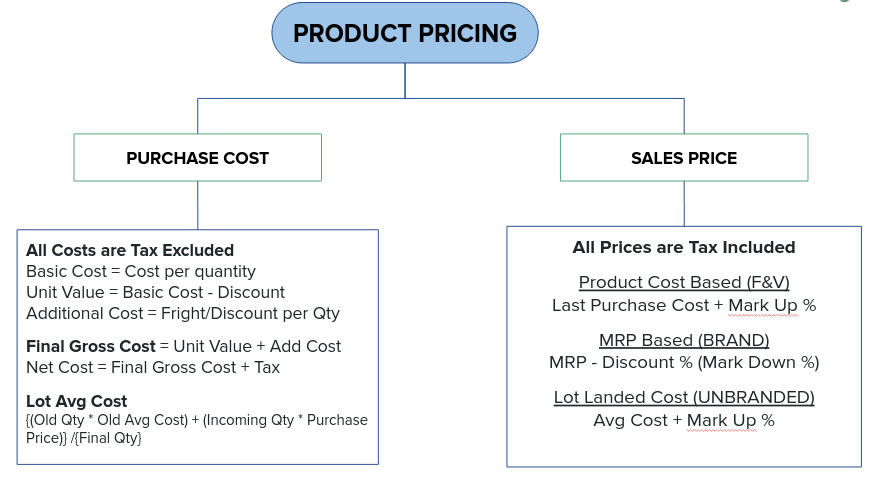Select 'All Costs are Tax Excluded' heading
The height and width of the screenshot is (480, 876).
pos(130,250)
